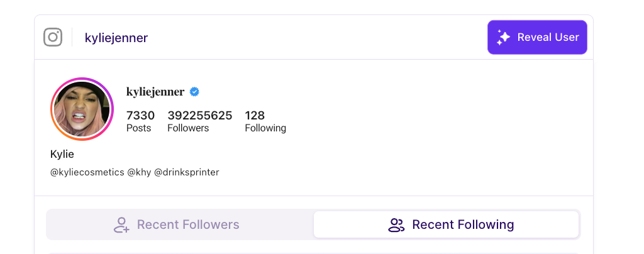The image size is (644, 254).
Task: Click the blue verified badge
Action: coord(195,92)
